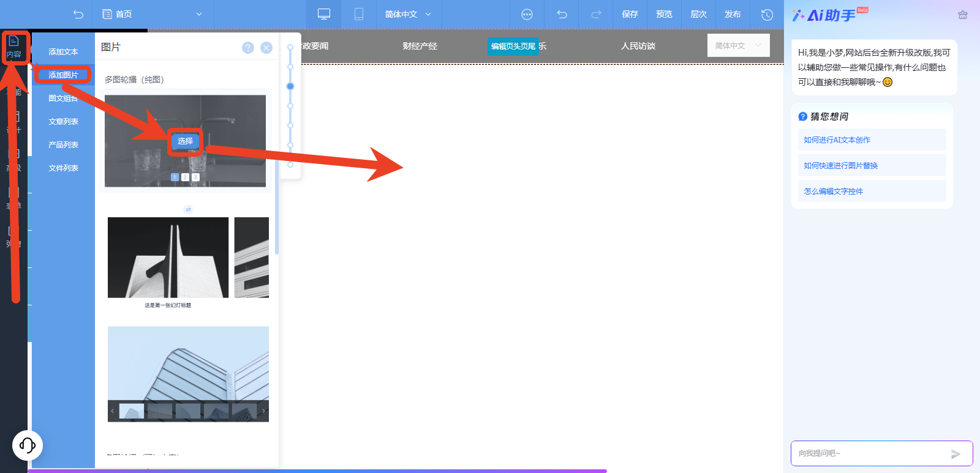980x473 pixels.
Task: Open suggestion 如何进行AI文本创作
Action: click(872, 140)
